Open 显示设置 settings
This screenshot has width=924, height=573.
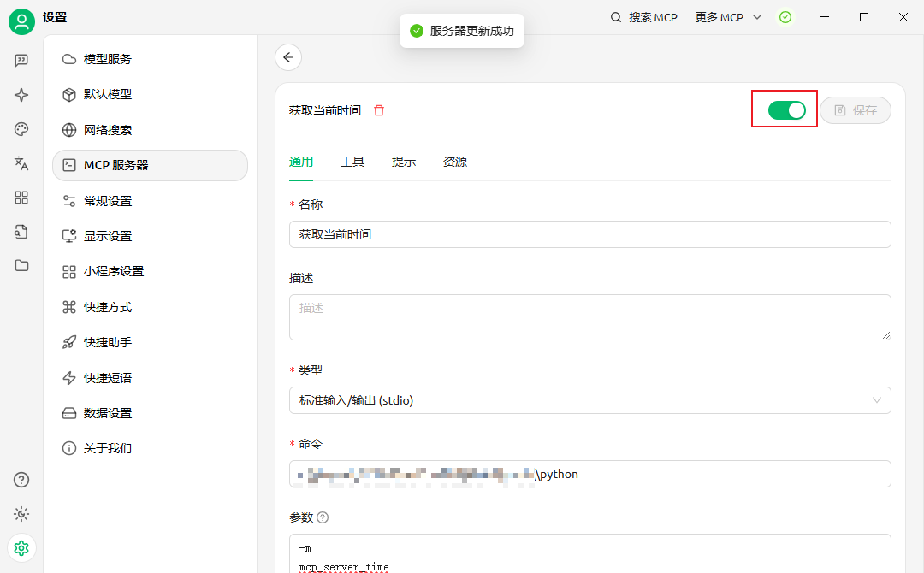(150, 236)
